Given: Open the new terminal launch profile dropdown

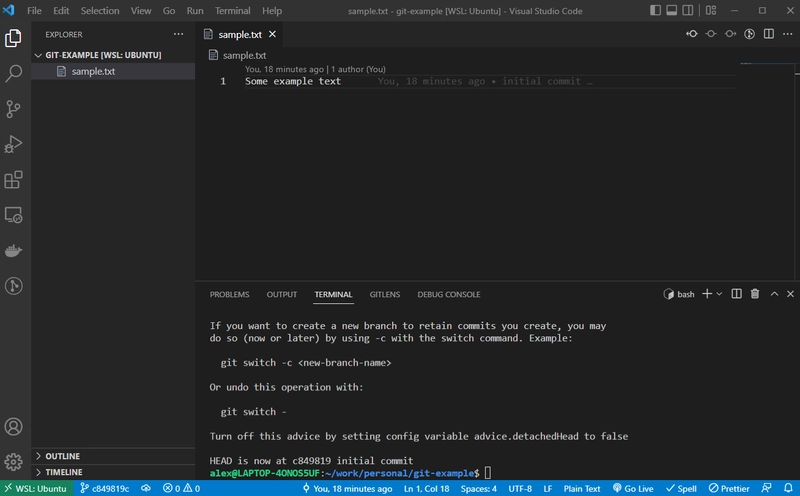Looking at the screenshot, I should [x=719, y=294].
